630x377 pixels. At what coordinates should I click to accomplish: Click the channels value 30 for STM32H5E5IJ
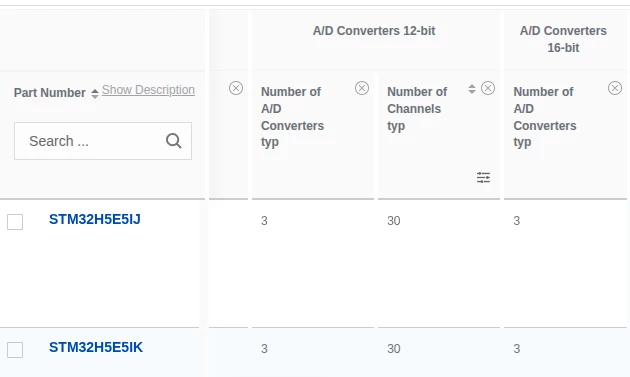(x=394, y=221)
